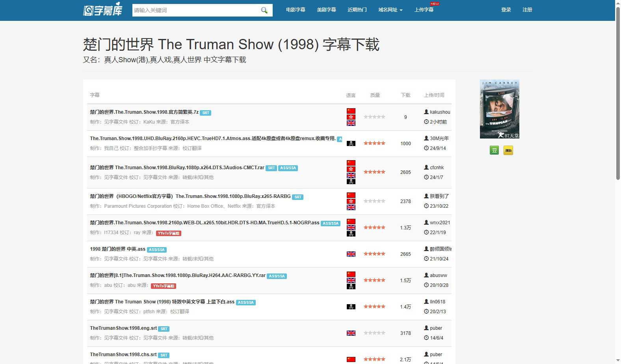This screenshot has width=621, height=364.
Task: Click ASS/SSA tag on CMCT.rar row
Action: [x=288, y=168]
